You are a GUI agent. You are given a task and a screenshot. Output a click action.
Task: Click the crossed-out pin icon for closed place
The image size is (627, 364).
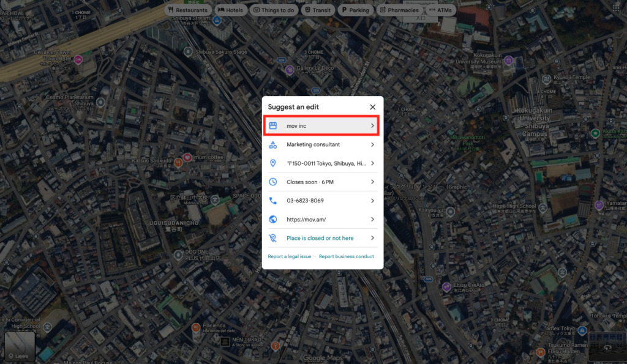(x=273, y=238)
